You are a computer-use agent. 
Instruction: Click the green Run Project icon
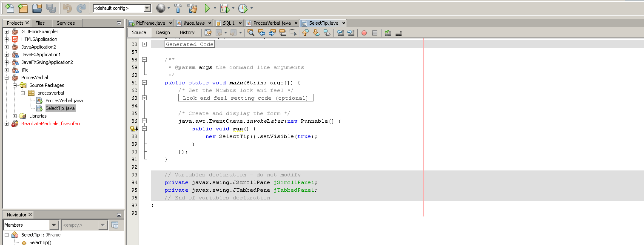[207, 8]
